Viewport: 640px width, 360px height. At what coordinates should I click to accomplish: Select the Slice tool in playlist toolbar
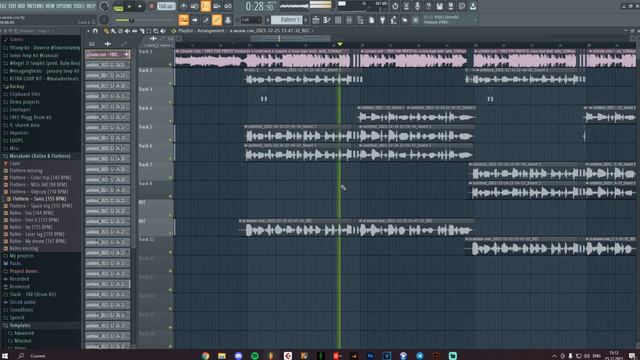pos(142,31)
